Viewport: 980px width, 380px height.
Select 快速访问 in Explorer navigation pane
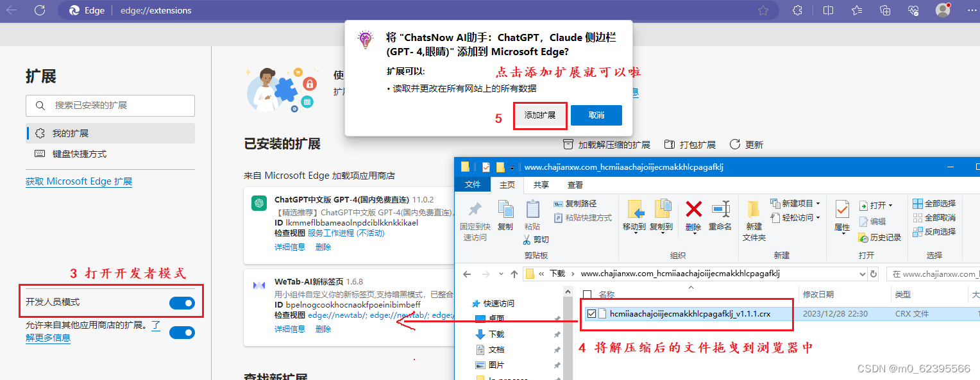tap(493, 303)
